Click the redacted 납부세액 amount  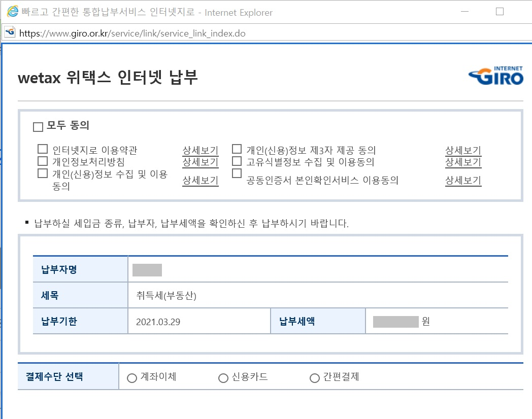pos(395,322)
